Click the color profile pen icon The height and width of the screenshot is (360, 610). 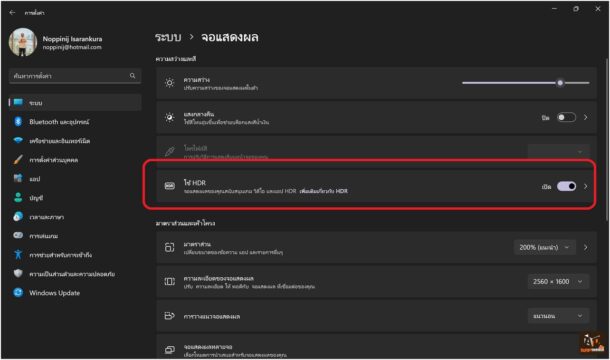169,151
